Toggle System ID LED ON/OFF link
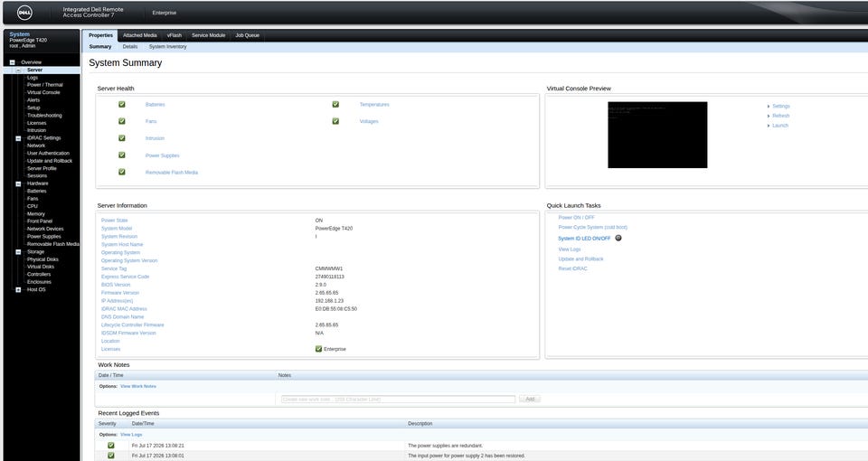Screen dimensions: 868x461 tap(584, 239)
